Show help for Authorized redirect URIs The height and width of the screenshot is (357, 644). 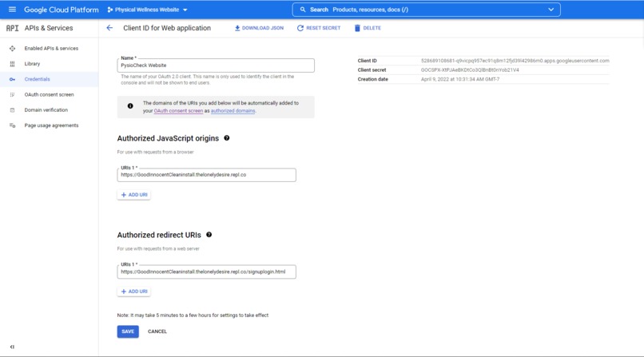209,235
